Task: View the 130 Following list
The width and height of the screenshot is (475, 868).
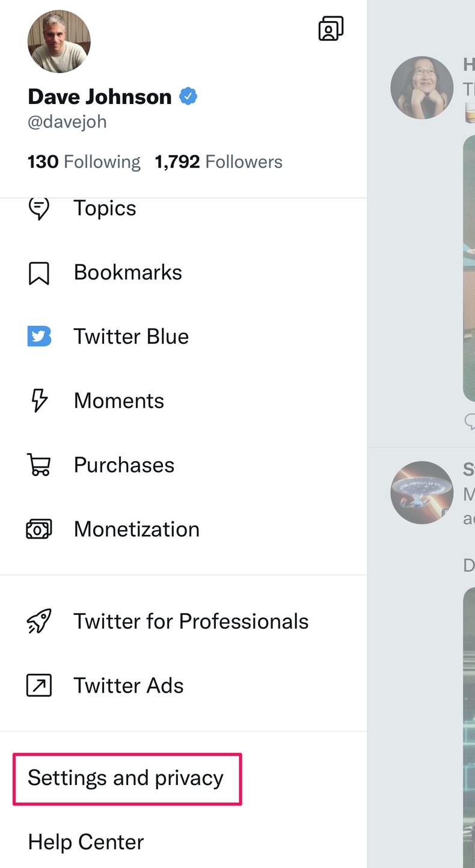Action: click(84, 161)
